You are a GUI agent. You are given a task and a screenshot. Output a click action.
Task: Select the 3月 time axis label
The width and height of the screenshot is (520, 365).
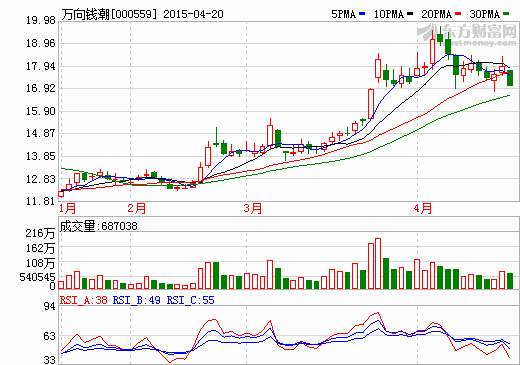coord(253,209)
